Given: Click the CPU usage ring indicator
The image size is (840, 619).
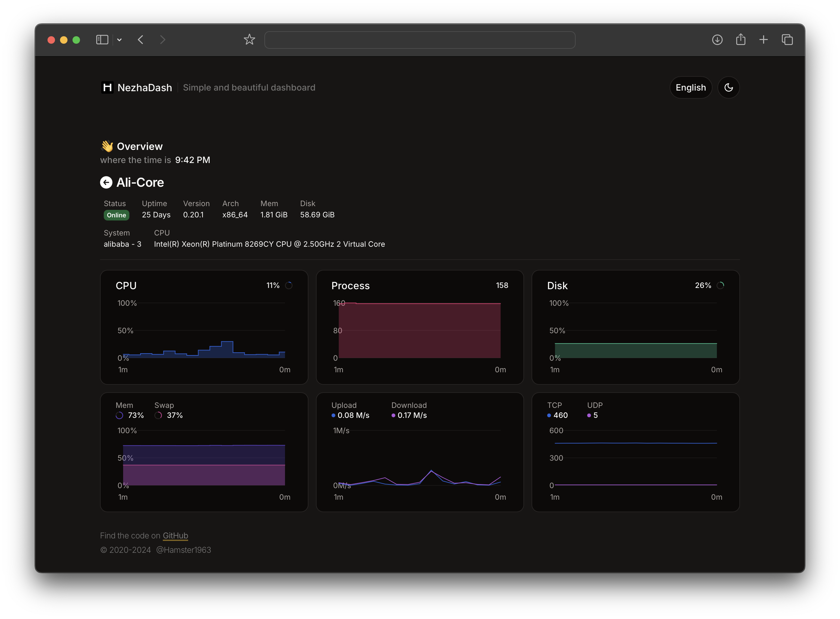Looking at the screenshot, I should (x=289, y=285).
